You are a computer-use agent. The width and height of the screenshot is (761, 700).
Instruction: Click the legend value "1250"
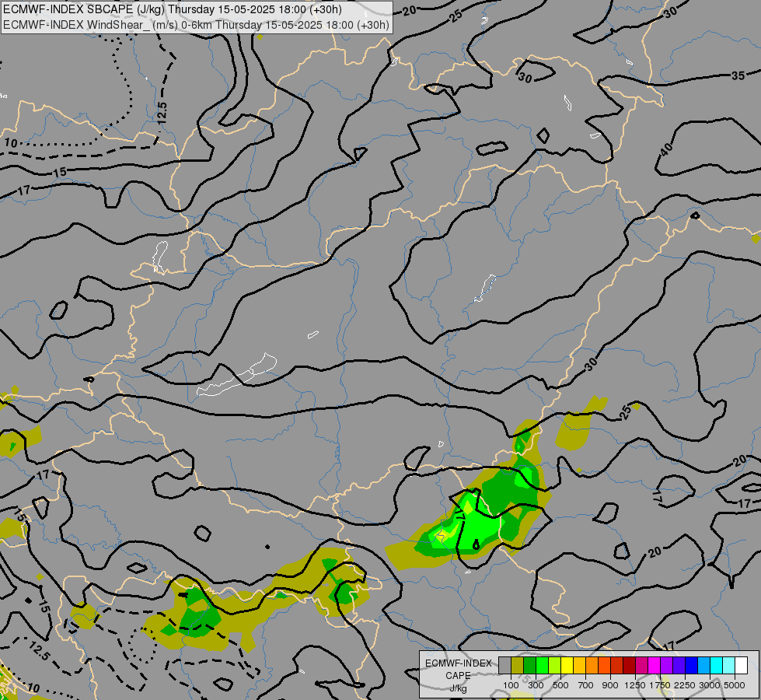point(636,685)
